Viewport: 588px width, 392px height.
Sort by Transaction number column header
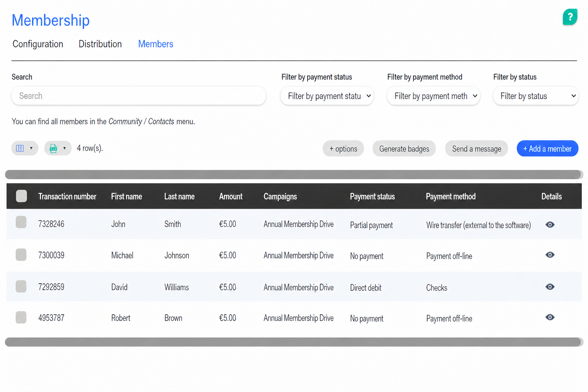(67, 196)
